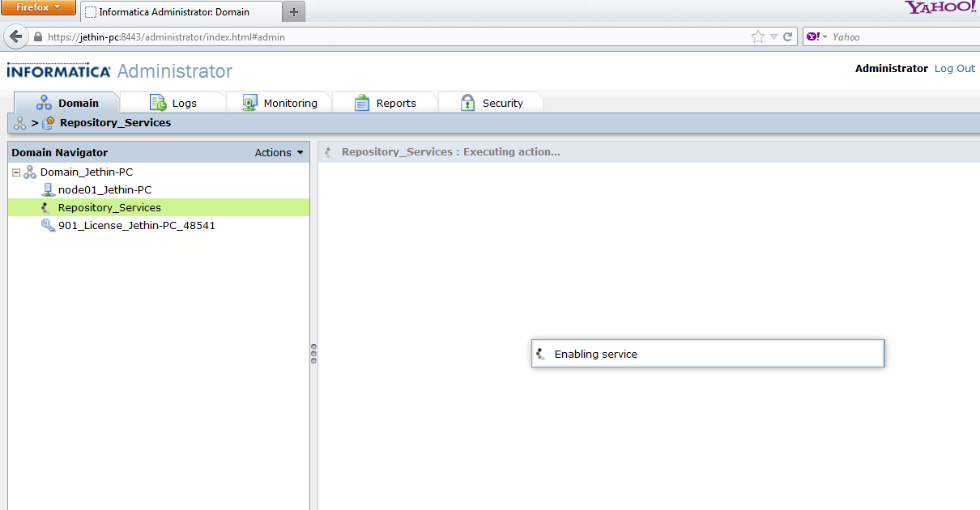Click the Repository_Services icon in the breadcrumb

point(49,123)
